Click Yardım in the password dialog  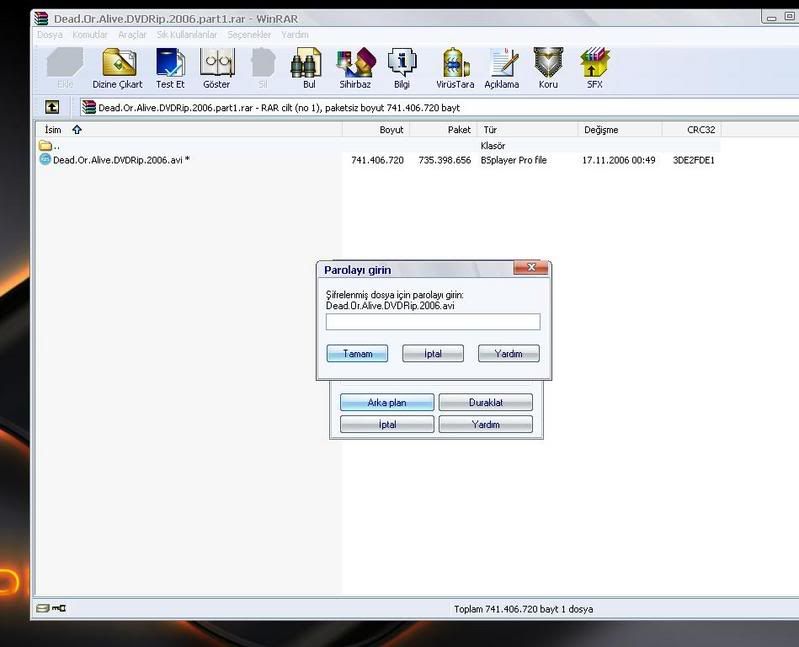coord(509,354)
